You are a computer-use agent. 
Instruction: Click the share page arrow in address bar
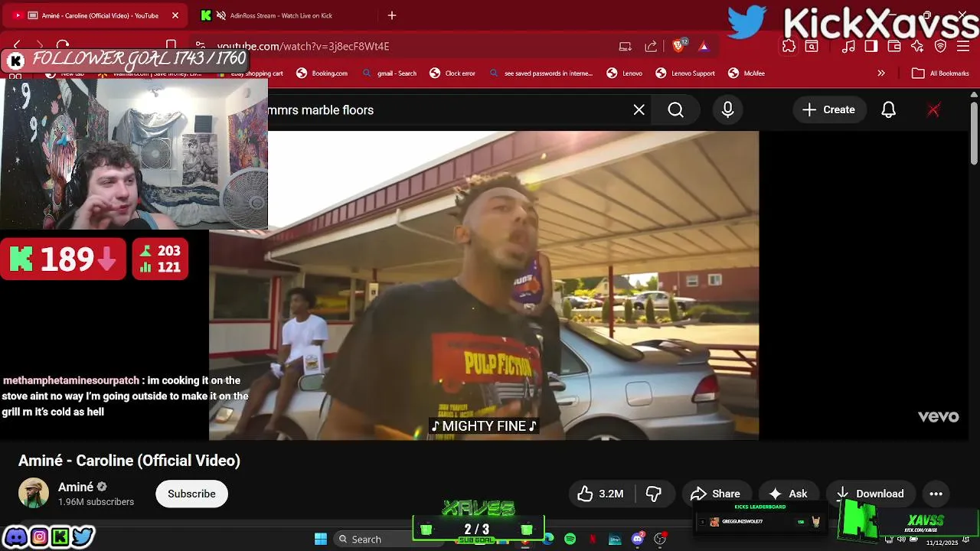click(651, 46)
